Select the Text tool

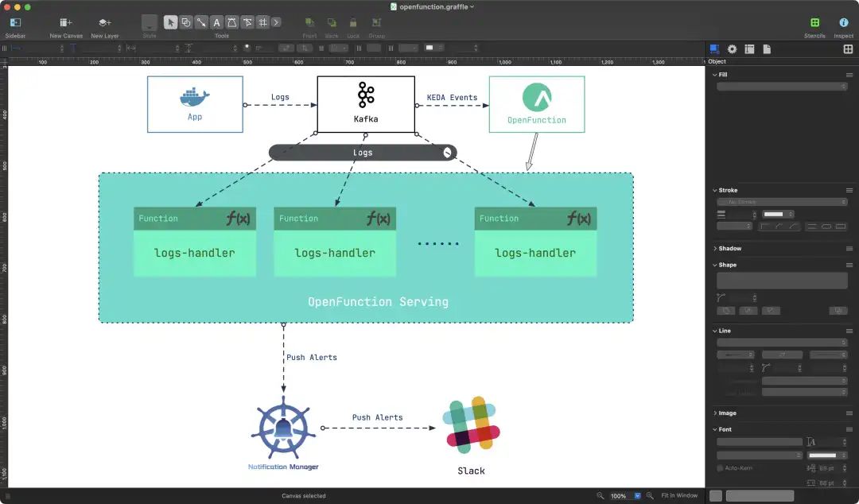(x=216, y=22)
